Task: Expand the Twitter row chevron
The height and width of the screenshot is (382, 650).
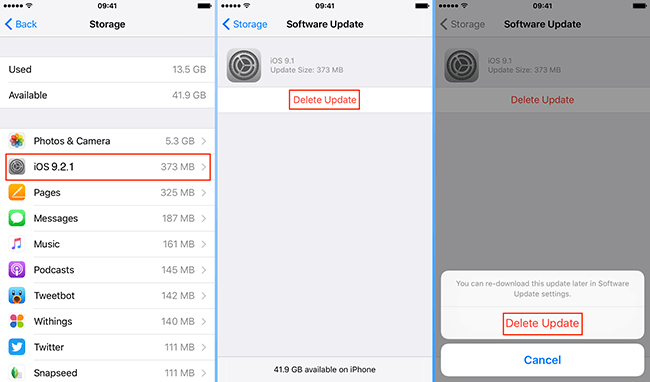Action: [204, 347]
